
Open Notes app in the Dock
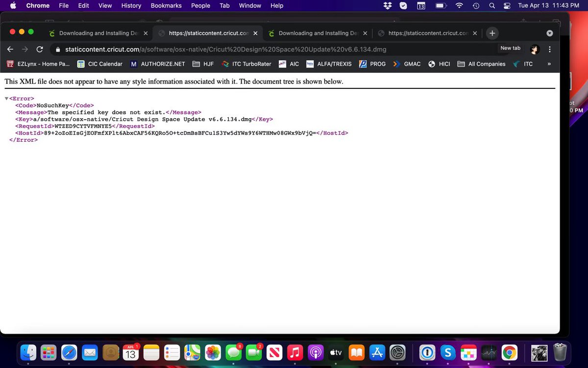coord(152,352)
